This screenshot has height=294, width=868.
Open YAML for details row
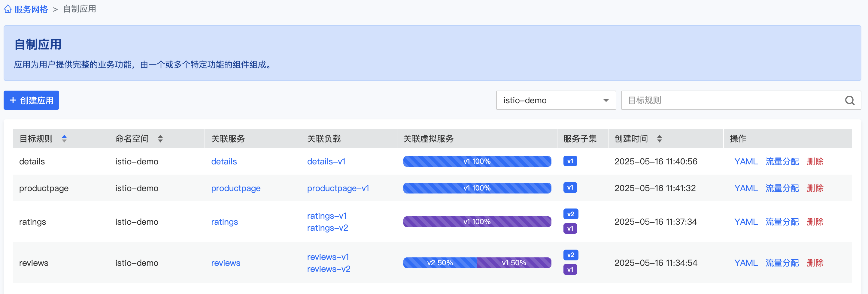(746, 161)
